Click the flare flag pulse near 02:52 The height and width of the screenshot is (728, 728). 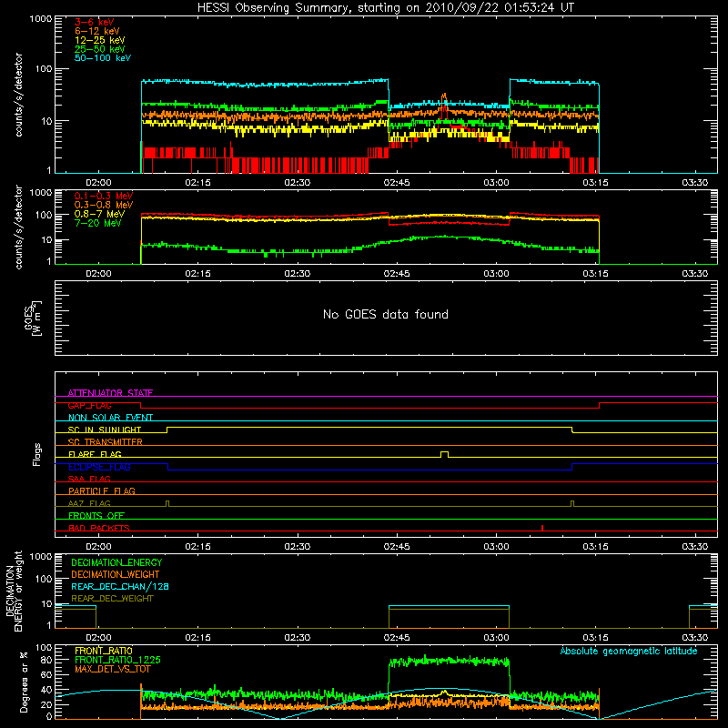click(x=444, y=454)
